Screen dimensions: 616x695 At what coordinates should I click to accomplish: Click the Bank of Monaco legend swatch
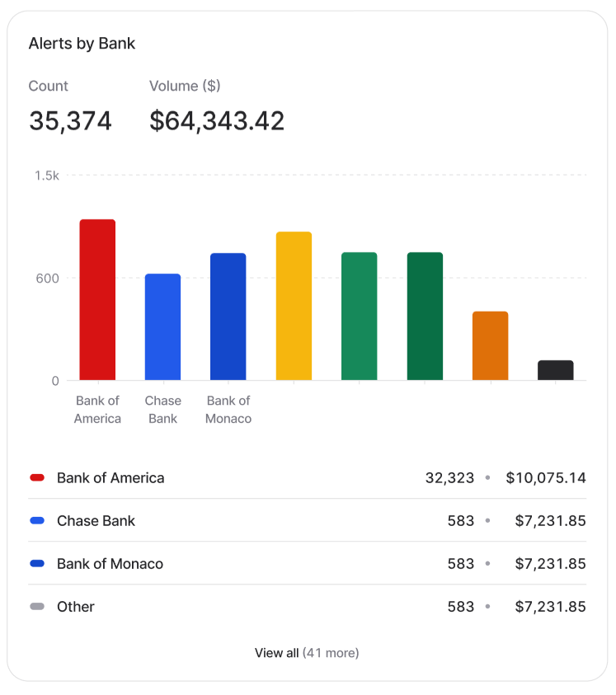[x=37, y=564]
